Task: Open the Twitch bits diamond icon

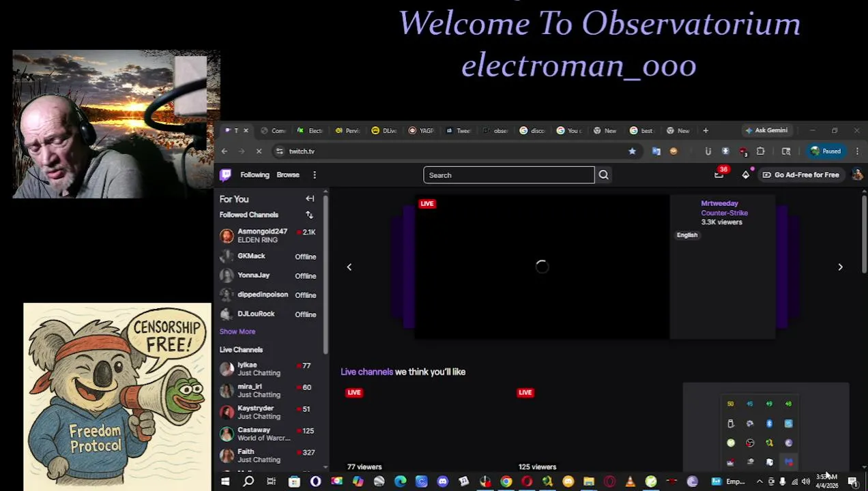Action: (745, 175)
